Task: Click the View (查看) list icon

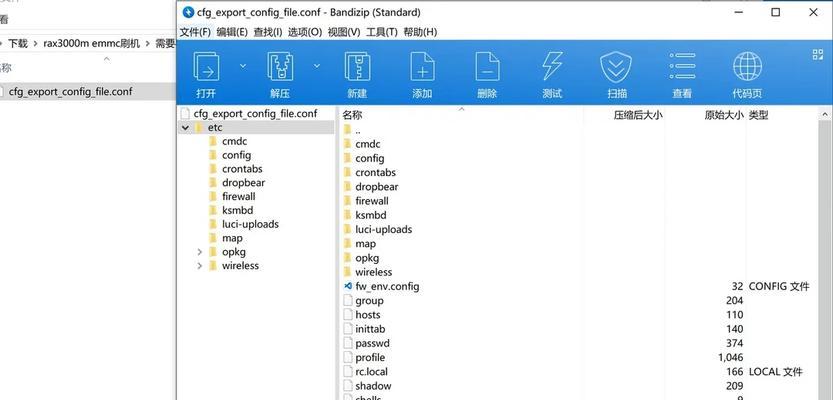Action: 683,66
